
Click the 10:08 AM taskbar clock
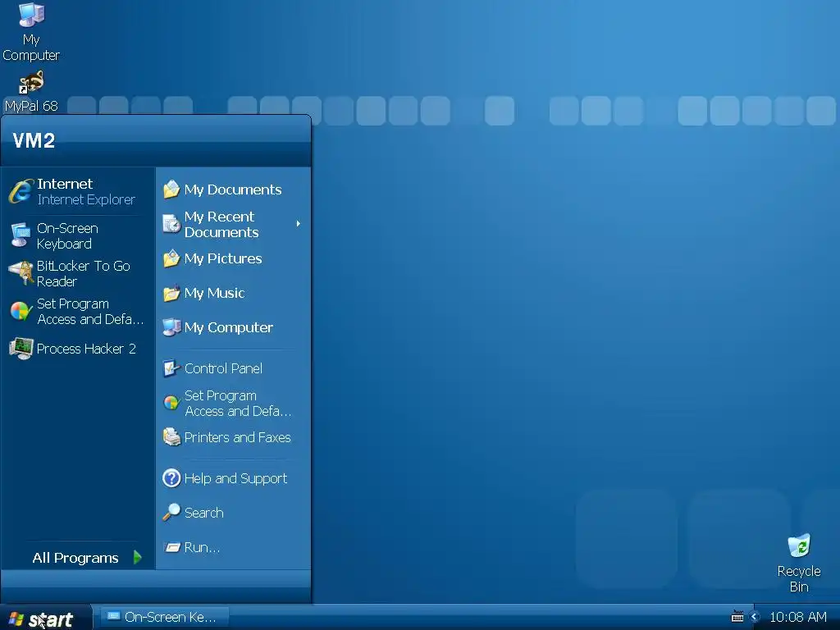point(797,617)
